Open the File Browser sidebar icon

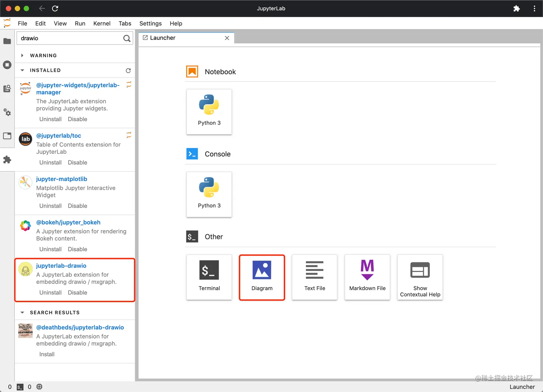pos(7,41)
